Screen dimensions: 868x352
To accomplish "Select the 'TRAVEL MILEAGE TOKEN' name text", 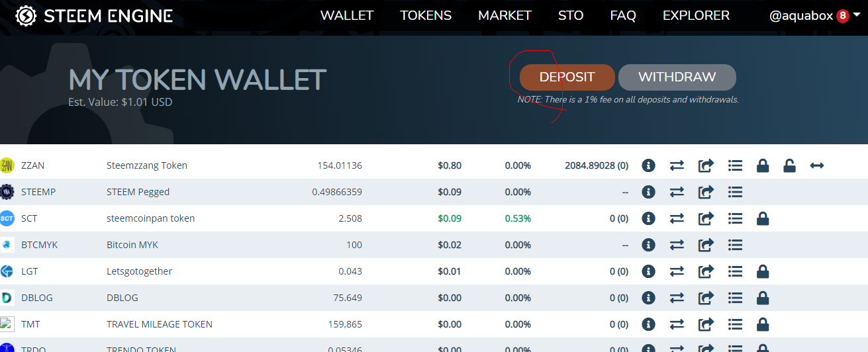I will pyautogui.click(x=160, y=324).
